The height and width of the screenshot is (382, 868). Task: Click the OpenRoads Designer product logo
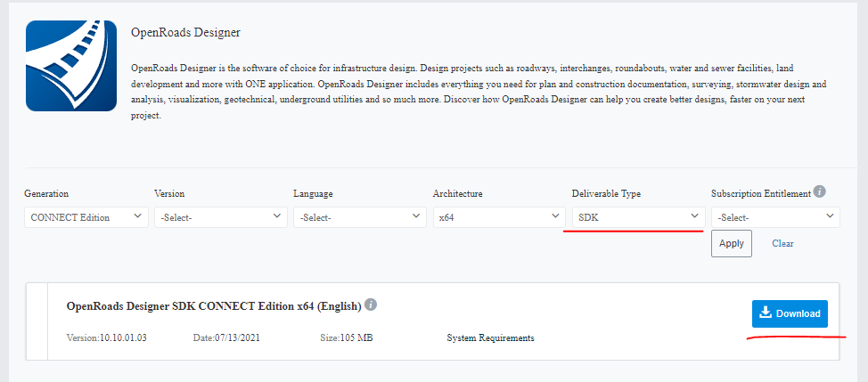[71, 66]
